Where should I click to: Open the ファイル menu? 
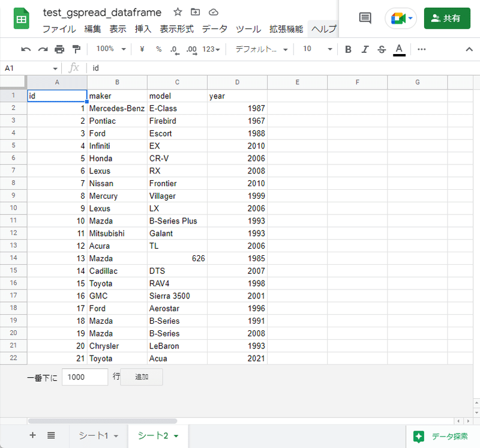(x=59, y=29)
